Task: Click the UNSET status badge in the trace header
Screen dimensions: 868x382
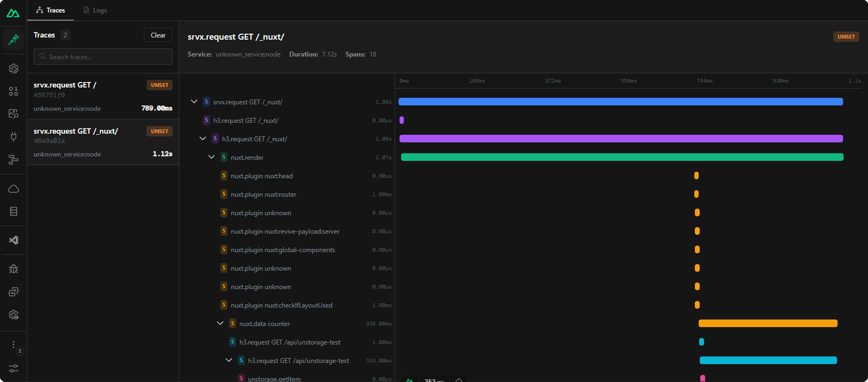Action: pos(846,37)
